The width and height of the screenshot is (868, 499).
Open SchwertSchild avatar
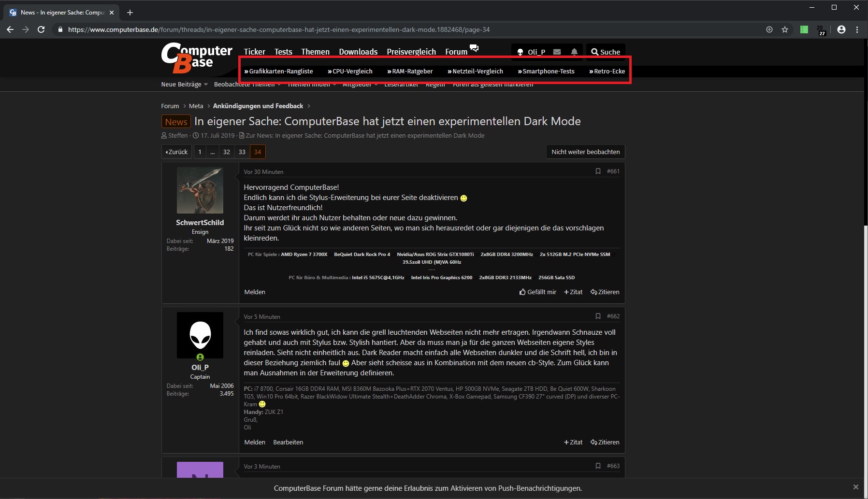[x=200, y=190]
